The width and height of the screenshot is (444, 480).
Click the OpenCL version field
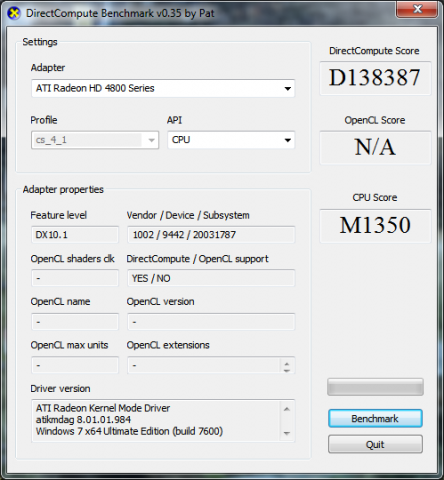211,322
